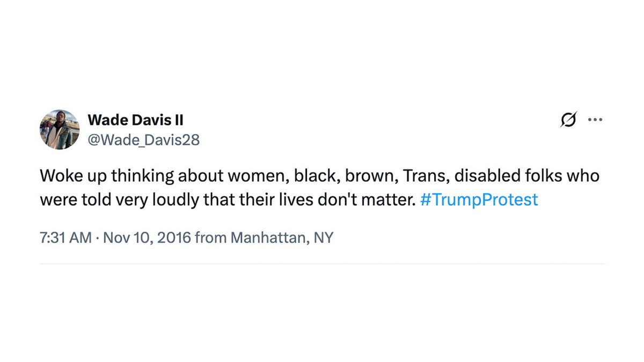The image size is (644, 362).
Task: Click the username under Wade Davis II
Action: pos(143,140)
